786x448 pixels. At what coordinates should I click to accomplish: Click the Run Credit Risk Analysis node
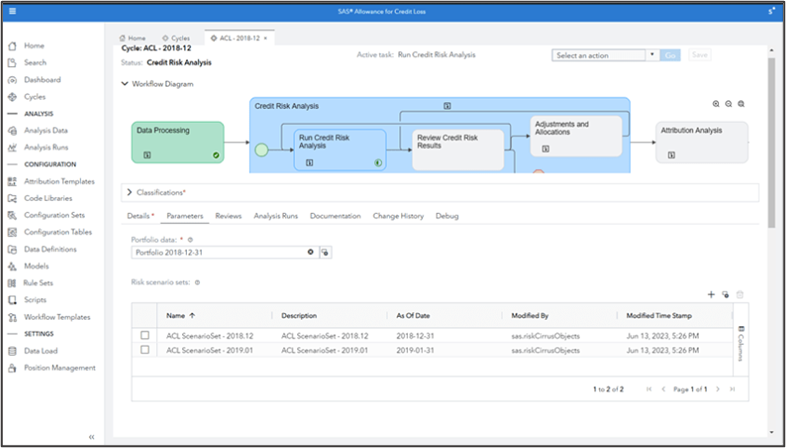coord(340,150)
